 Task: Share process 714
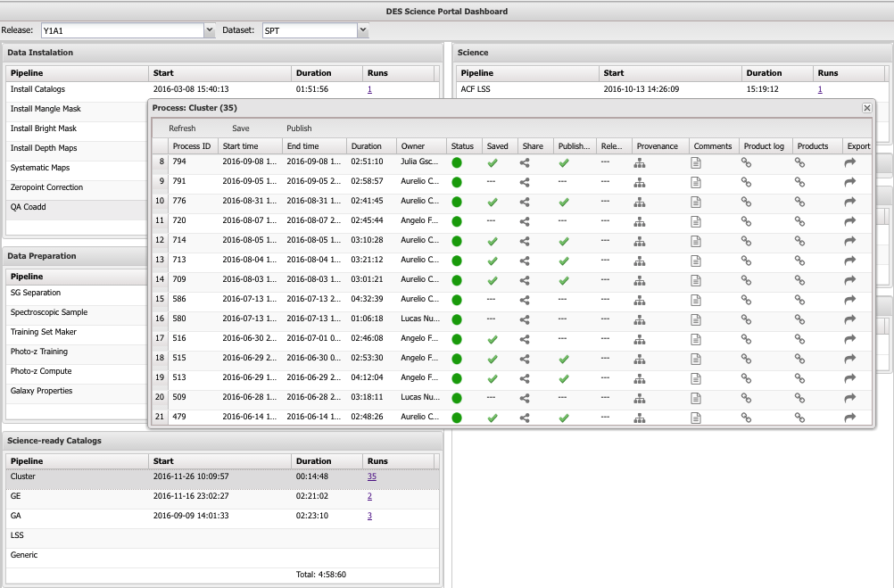[525, 241]
